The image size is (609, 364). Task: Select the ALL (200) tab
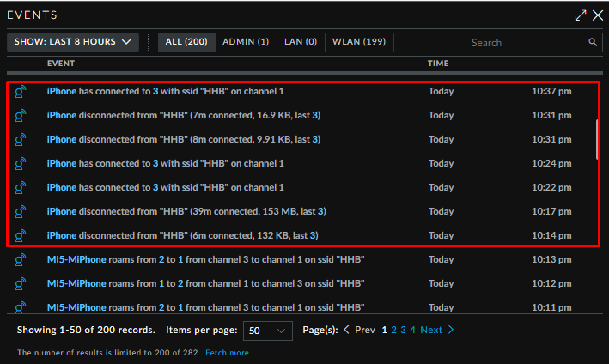(x=186, y=42)
